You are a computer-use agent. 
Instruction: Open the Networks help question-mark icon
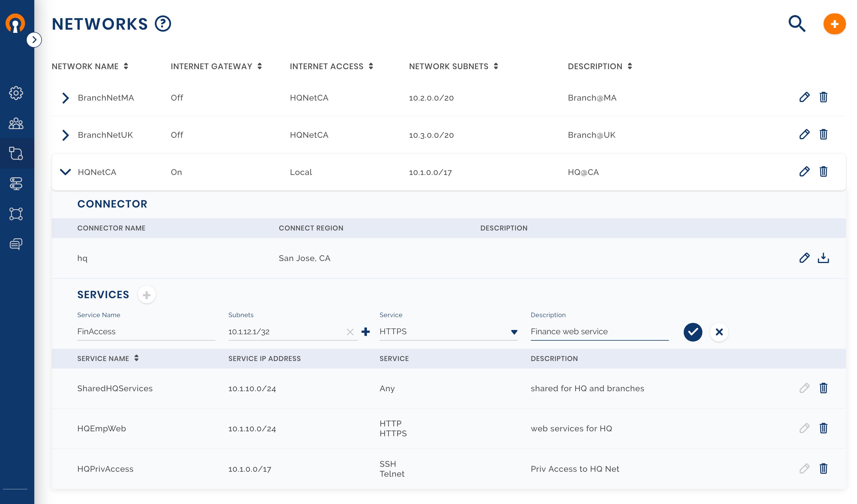click(163, 24)
